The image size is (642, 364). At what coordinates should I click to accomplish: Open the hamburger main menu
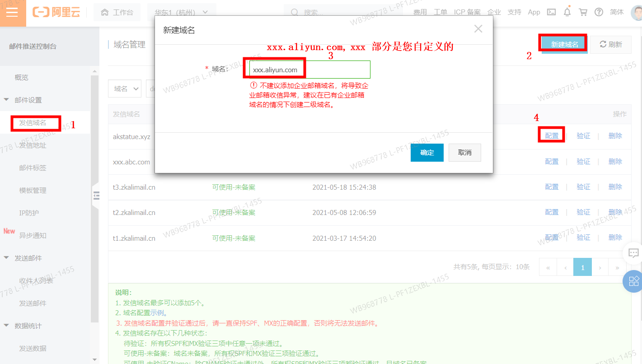pyautogui.click(x=12, y=12)
